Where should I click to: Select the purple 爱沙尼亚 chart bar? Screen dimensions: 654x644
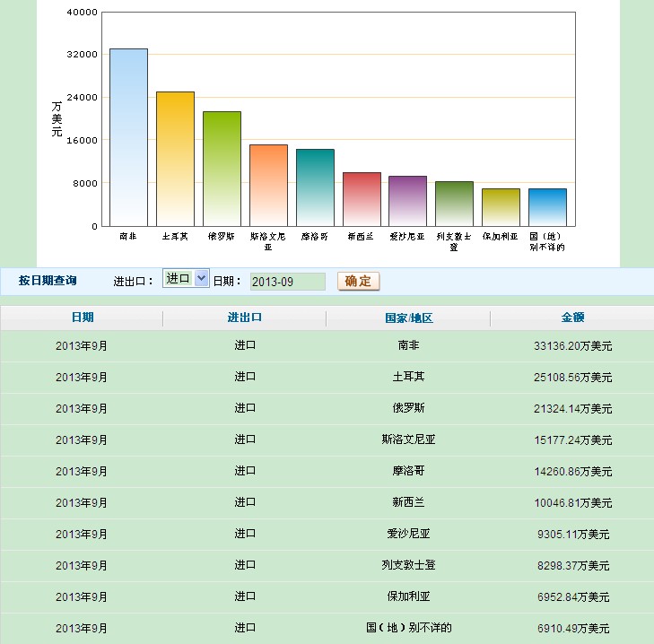pyautogui.click(x=407, y=201)
